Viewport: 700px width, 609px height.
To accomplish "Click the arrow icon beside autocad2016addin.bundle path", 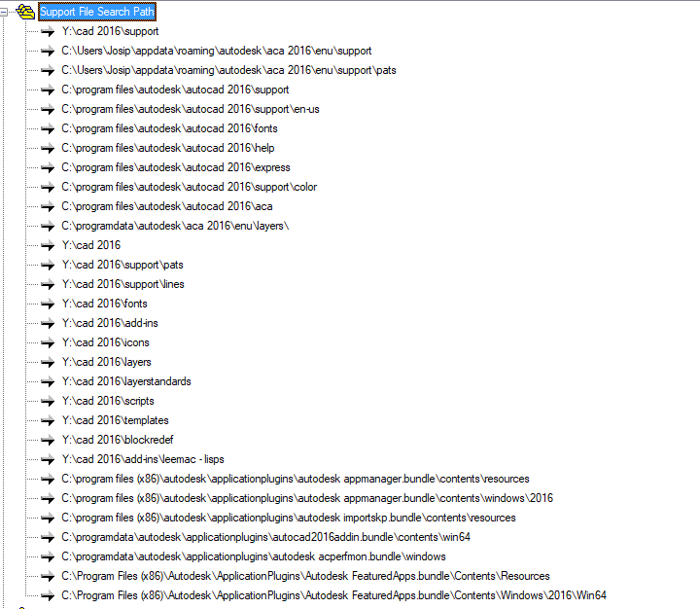I will coord(48,537).
